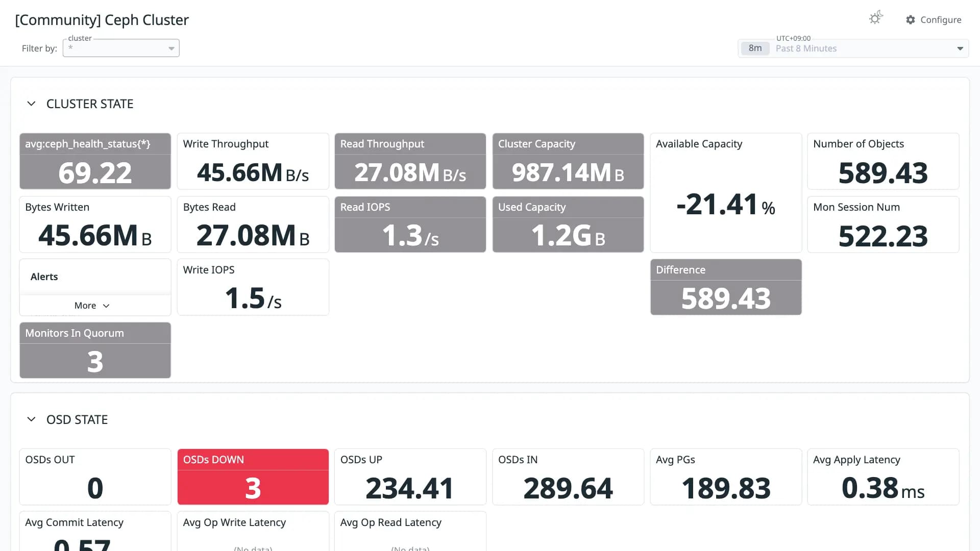Select the Mon Session Num widget
The height and width of the screenshot is (551, 980).
pyautogui.click(x=883, y=224)
